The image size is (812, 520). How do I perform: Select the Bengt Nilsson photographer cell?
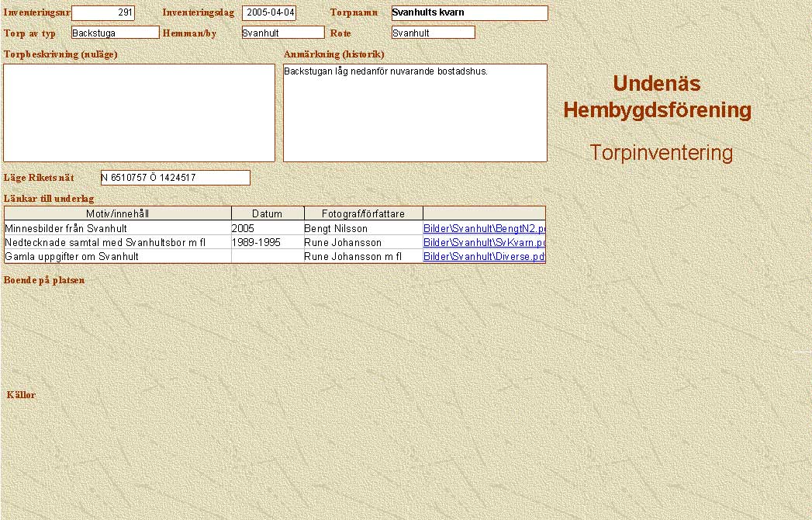(x=336, y=229)
